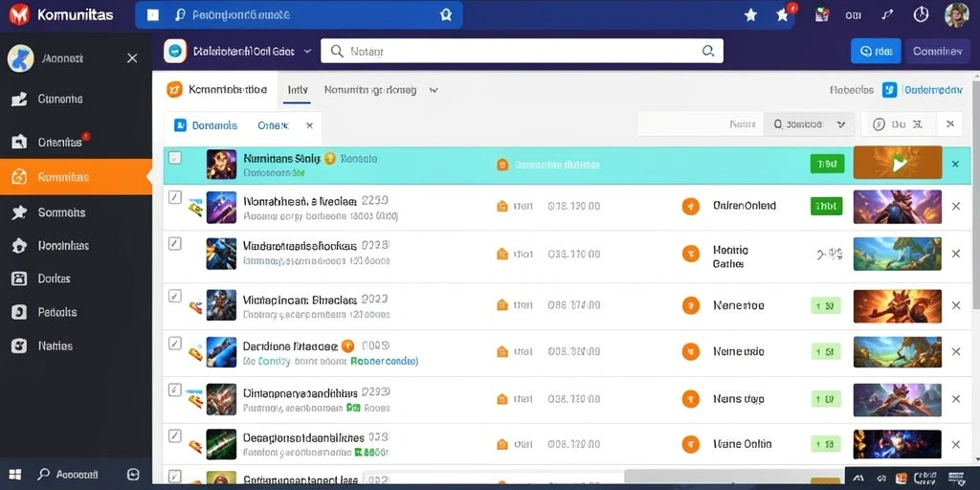The image size is (980, 490).
Task: Click the Pedialts icon in the sidebar
Action: pyautogui.click(x=19, y=312)
